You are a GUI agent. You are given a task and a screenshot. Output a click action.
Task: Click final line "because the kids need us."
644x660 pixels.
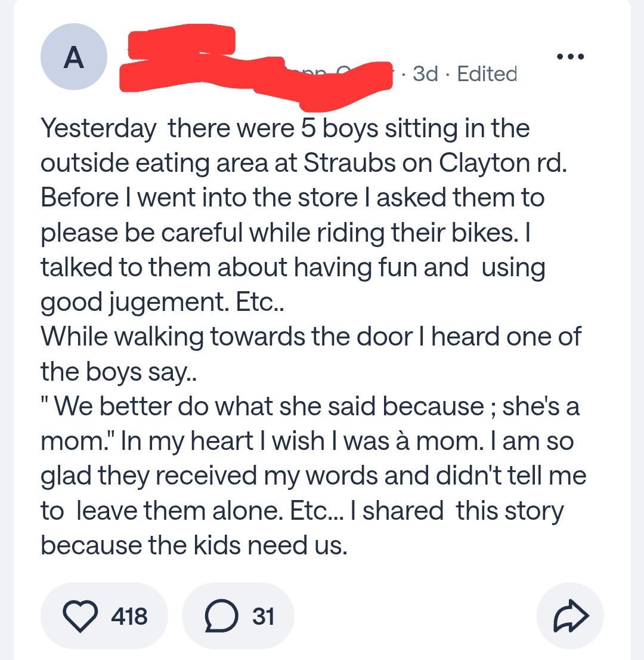(194, 545)
